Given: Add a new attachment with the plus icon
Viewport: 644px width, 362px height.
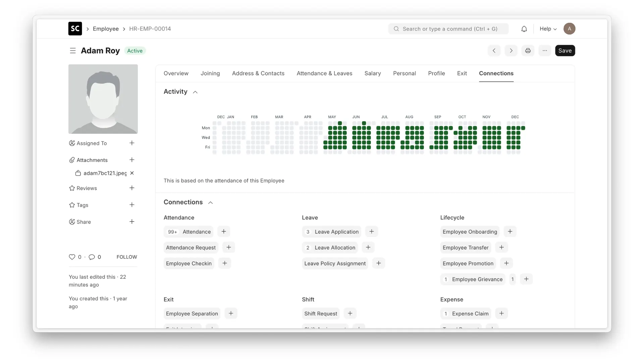Looking at the screenshot, I should [132, 160].
